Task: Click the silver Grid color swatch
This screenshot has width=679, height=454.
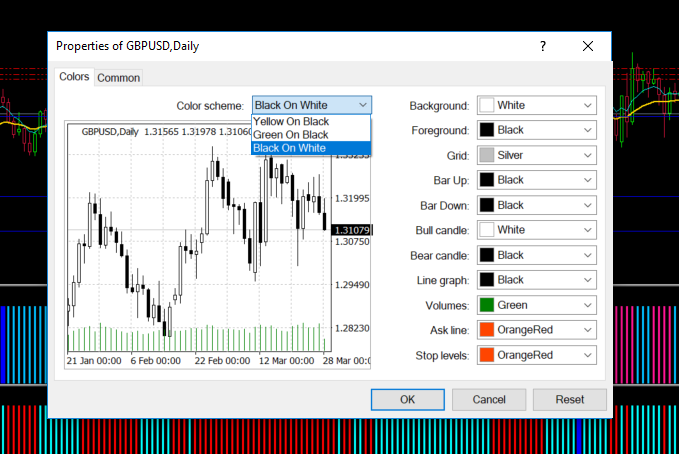Action: 487,155
